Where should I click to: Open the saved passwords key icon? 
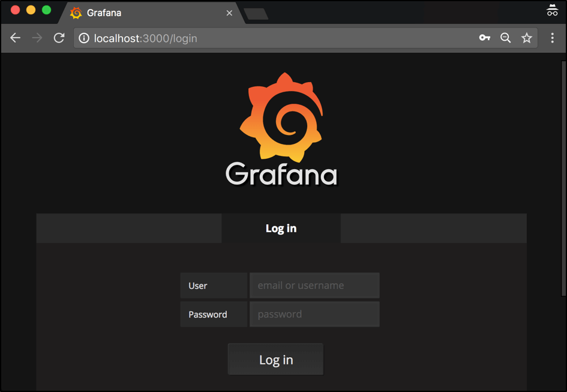pyautogui.click(x=485, y=38)
